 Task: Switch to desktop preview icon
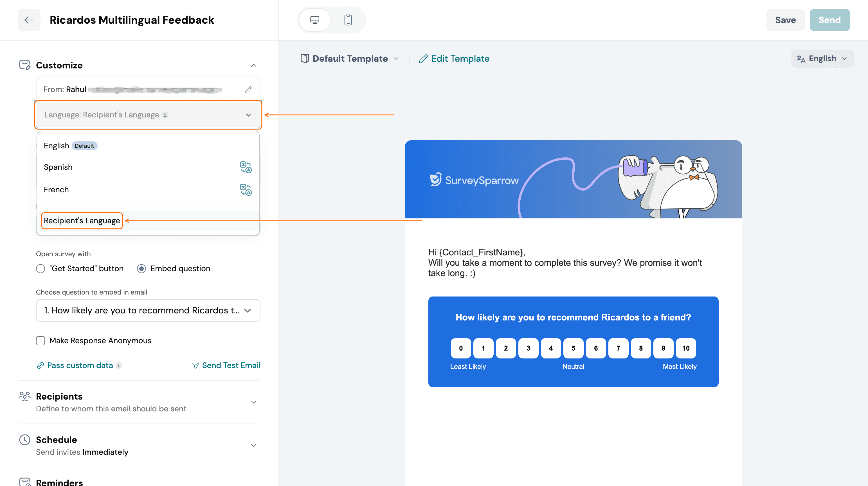(x=315, y=20)
